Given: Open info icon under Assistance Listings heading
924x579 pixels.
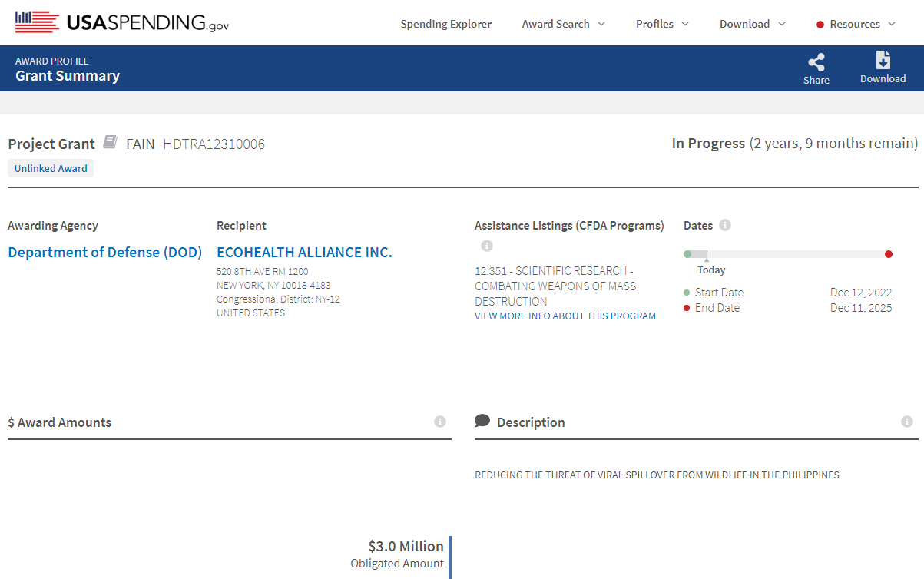Looking at the screenshot, I should point(487,246).
